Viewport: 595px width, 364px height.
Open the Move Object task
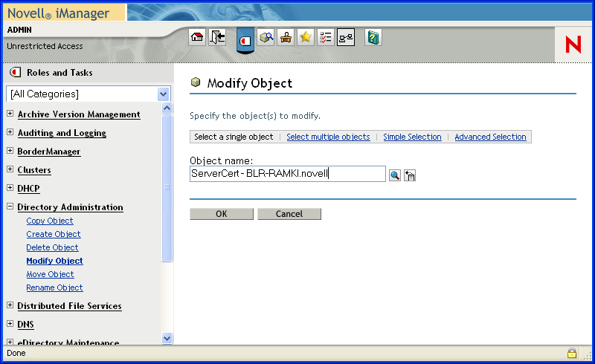[x=50, y=274]
